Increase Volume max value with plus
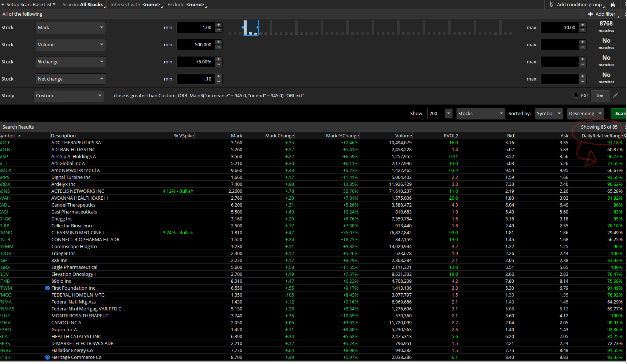 pyautogui.click(x=583, y=42)
